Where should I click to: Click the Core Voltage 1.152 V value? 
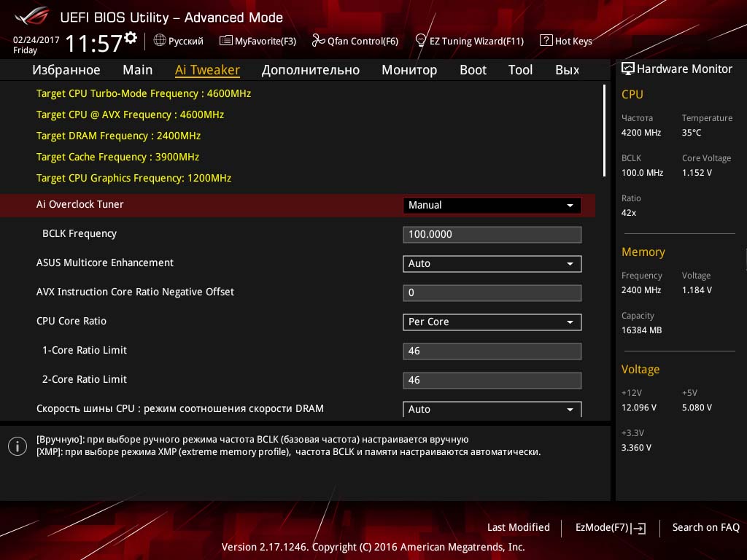[697, 172]
